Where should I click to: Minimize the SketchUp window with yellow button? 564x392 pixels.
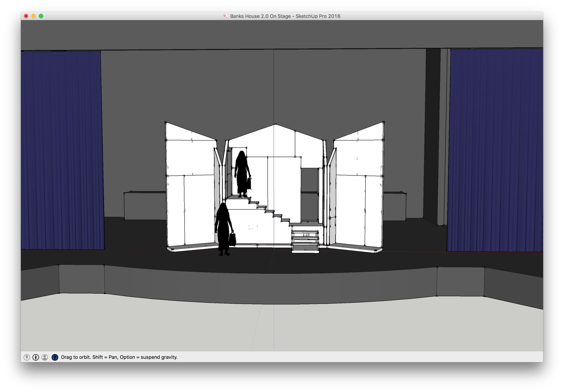(x=34, y=16)
